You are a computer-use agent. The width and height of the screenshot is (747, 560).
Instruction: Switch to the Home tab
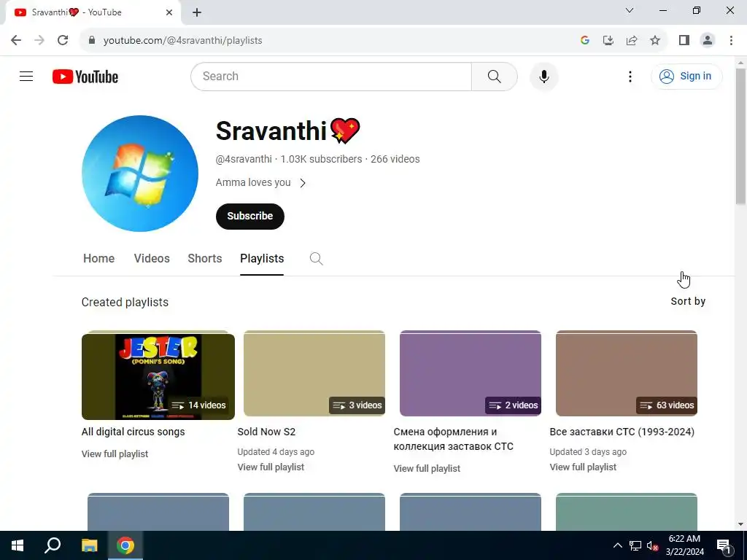click(x=98, y=258)
